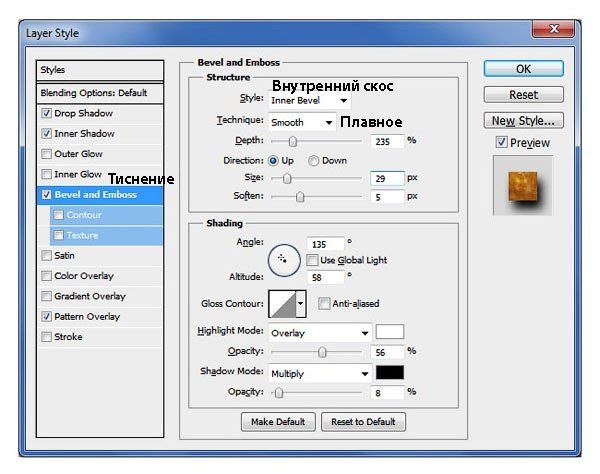The image size is (600, 474).
Task: Click the Gloss Contour curve thumbnail
Action: click(282, 304)
